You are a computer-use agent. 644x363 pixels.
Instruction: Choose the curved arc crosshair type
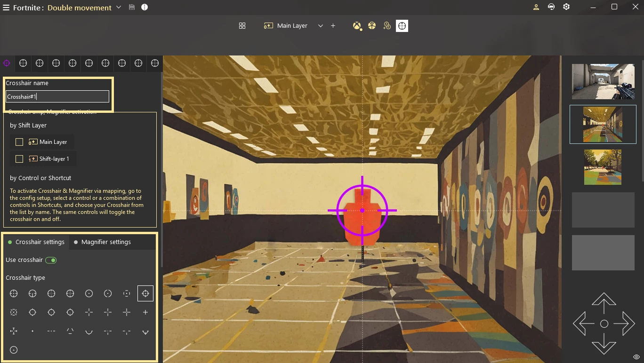tap(89, 331)
